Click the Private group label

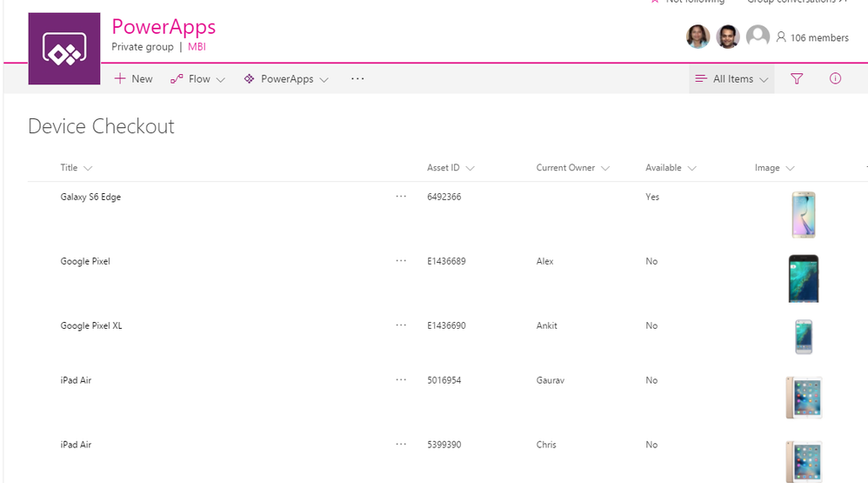point(143,47)
